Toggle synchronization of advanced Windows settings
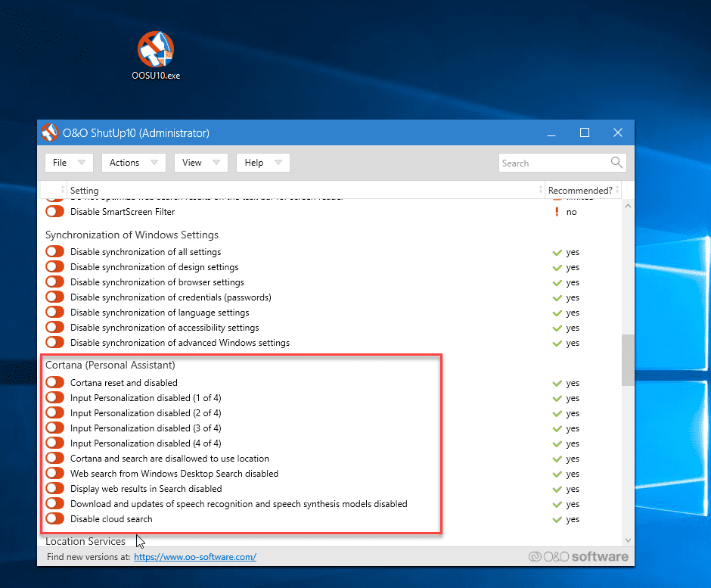Screen dimensions: 711x588 [x=55, y=343]
